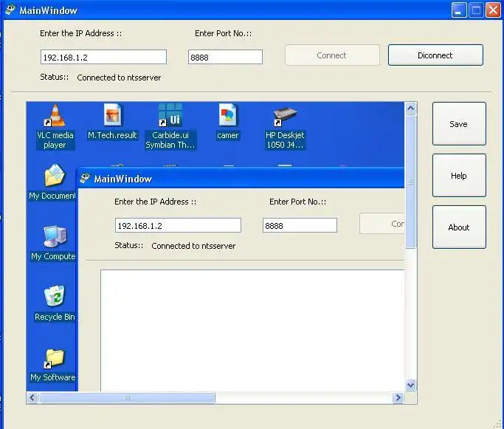Screen dimensions: 504x429
Task: Open the About button
Action: point(459,227)
